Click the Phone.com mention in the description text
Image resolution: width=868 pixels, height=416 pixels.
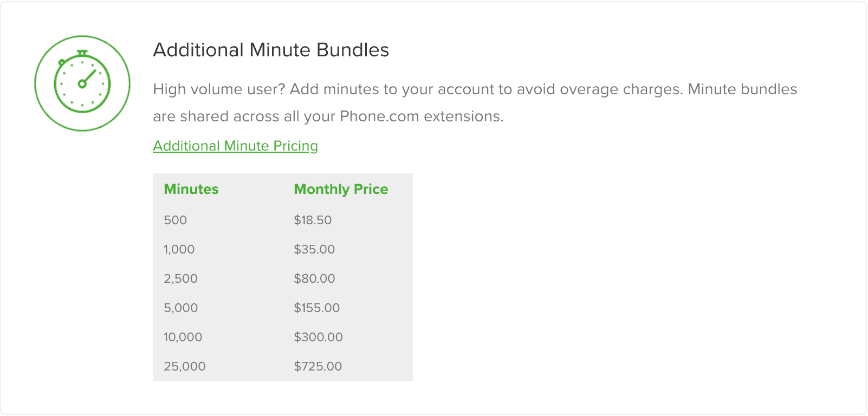377,116
